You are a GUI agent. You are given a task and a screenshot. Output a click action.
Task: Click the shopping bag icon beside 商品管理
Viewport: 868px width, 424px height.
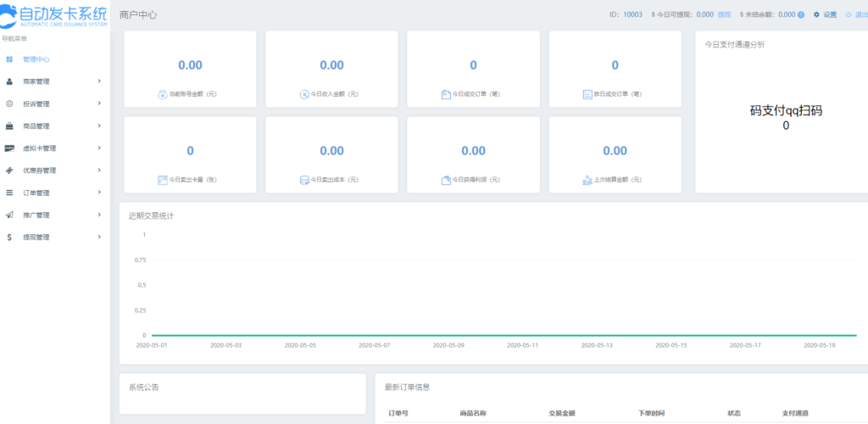click(9, 126)
